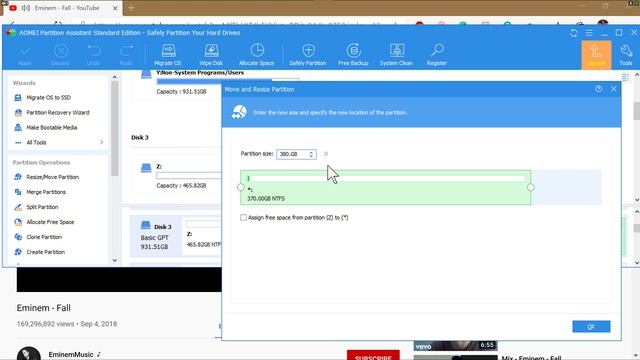
Task: Open the AOMEI hamburger menu icon
Action: 589,33
